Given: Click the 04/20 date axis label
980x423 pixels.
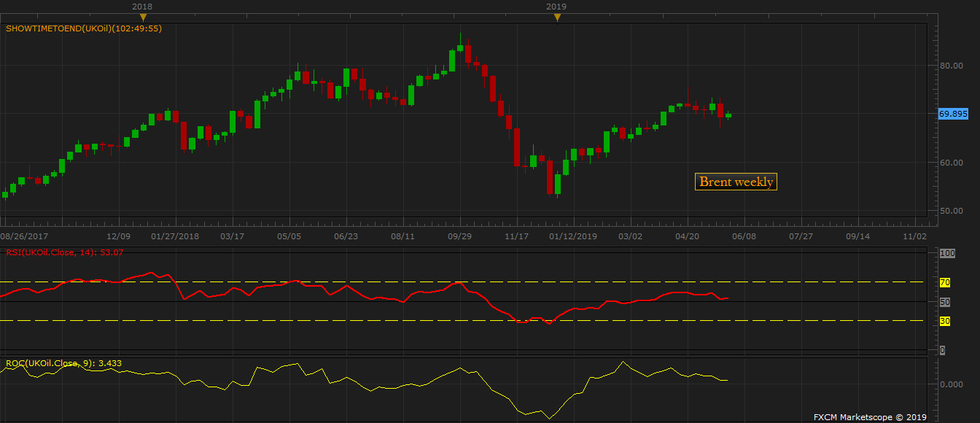Looking at the screenshot, I should 688,236.
